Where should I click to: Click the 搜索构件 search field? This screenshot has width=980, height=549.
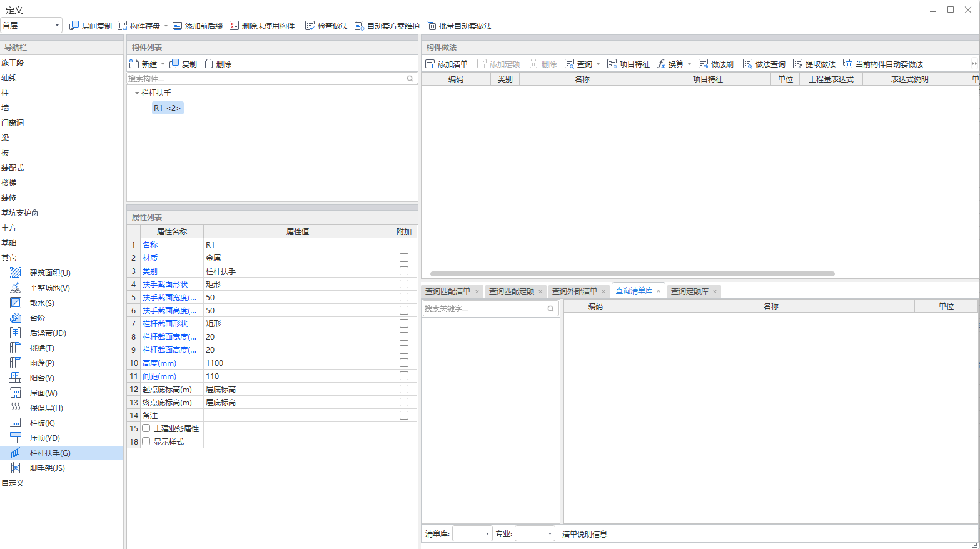pos(271,78)
